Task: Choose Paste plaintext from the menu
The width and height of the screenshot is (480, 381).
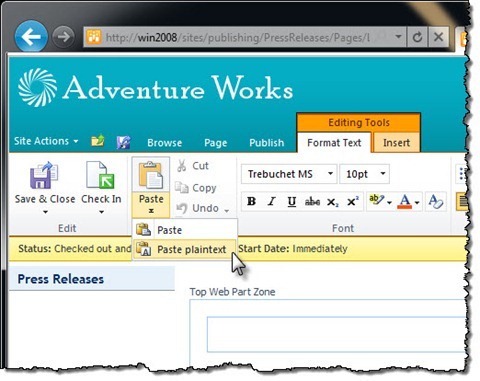Action: tap(185, 249)
